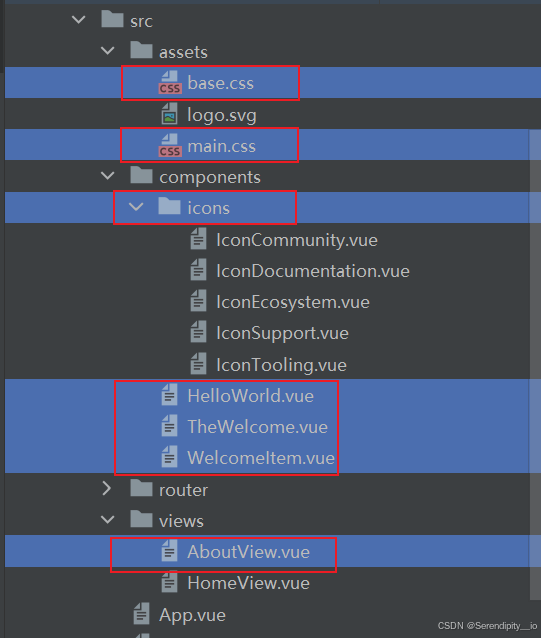Click the router folder icon
The image size is (541, 638).
tap(141, 488)
